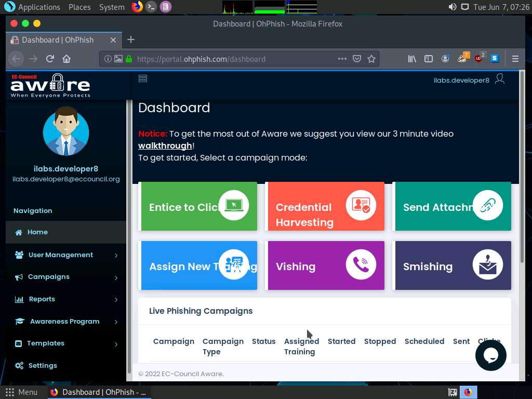Screen dimensions: 532x399
Task: Click the uBlock Origin extension icon
Action: point(479,58)
